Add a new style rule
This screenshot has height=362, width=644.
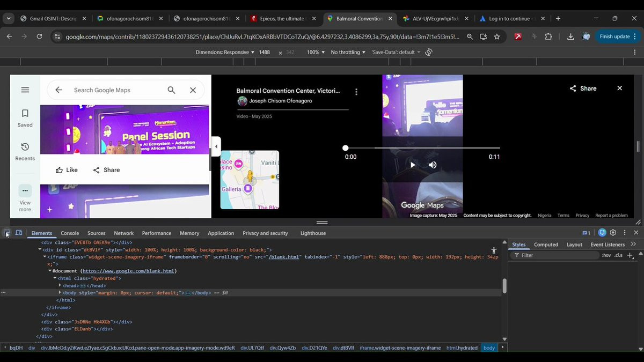pos(630,255)
